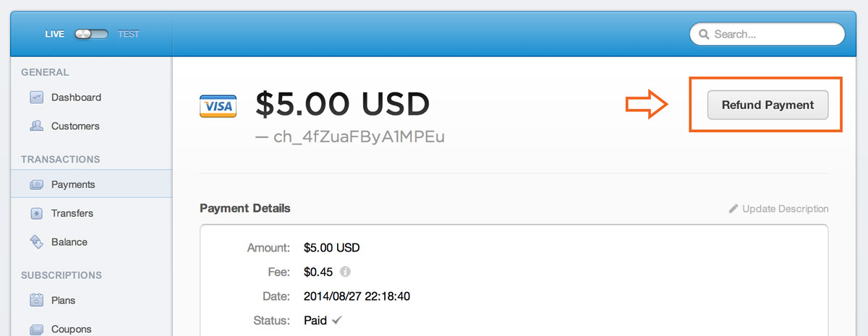Toggle the Live/Test mode switch
Screen dimensions: 868x336
pyautogui.click(x=91, y=34)
